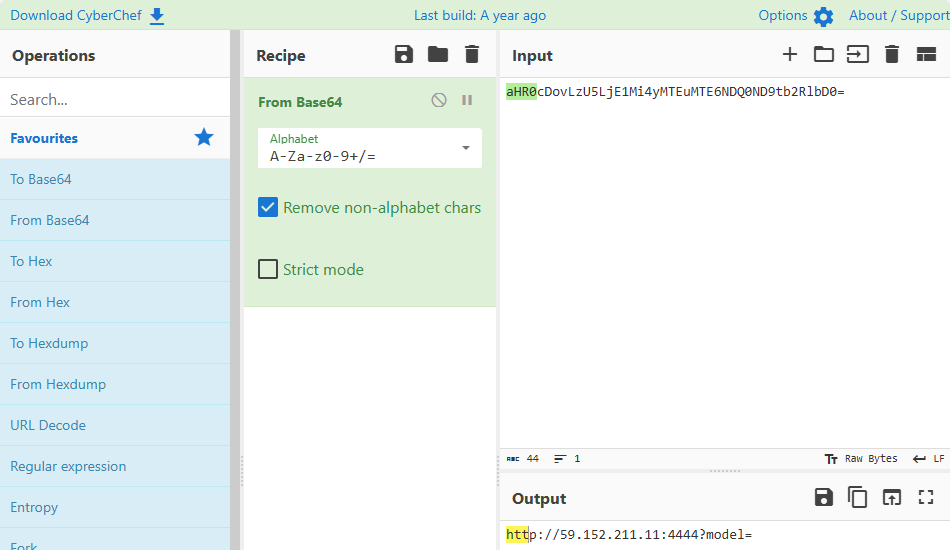Select the To Hexdump operation
950x550 pixels.
pos(115,343)
